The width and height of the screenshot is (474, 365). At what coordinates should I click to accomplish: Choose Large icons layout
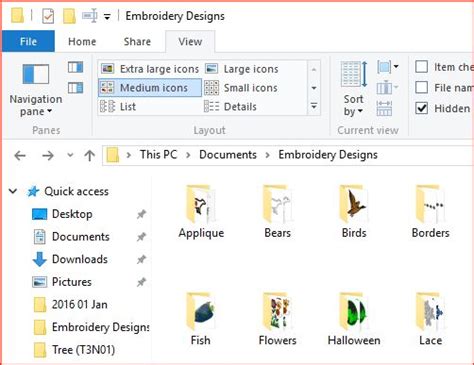point(242,69)
